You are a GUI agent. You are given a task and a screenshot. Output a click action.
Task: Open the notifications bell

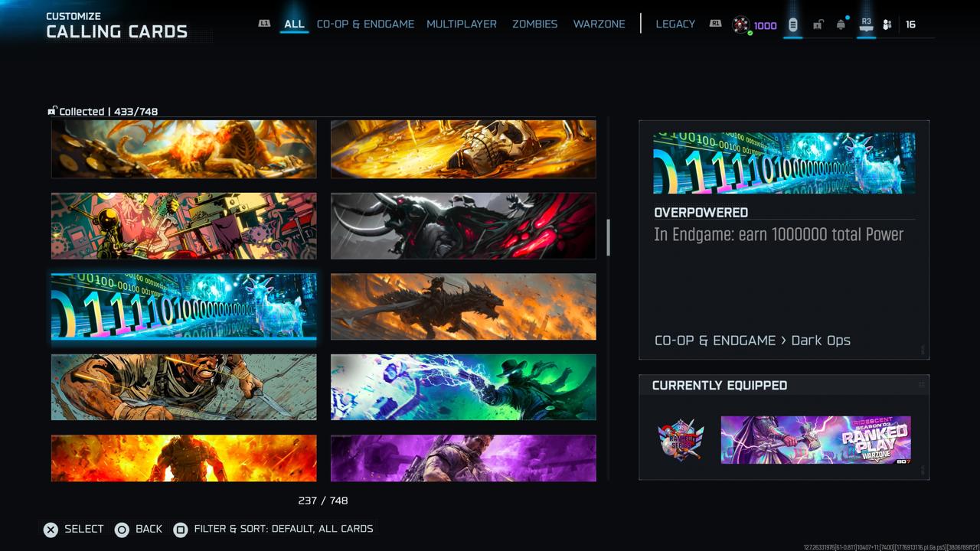pyautogui.click(x=841, y=24)
